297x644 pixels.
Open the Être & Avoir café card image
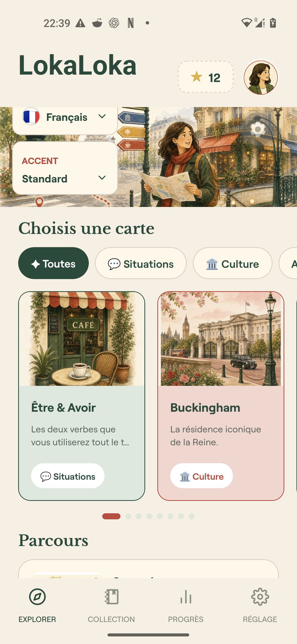click(x=82, y=339)
